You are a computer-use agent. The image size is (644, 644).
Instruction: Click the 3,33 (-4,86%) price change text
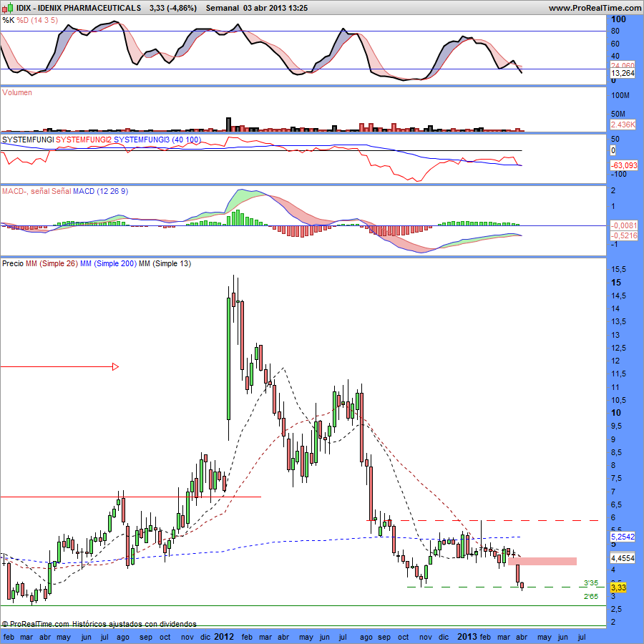pyautogui.click(x=173, y=8)
